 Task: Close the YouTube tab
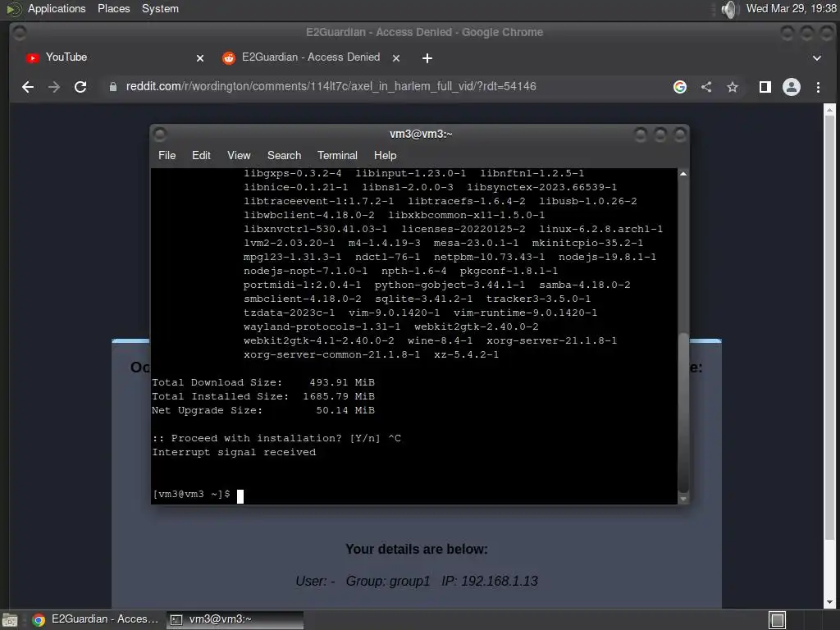(x=200, y=58)
